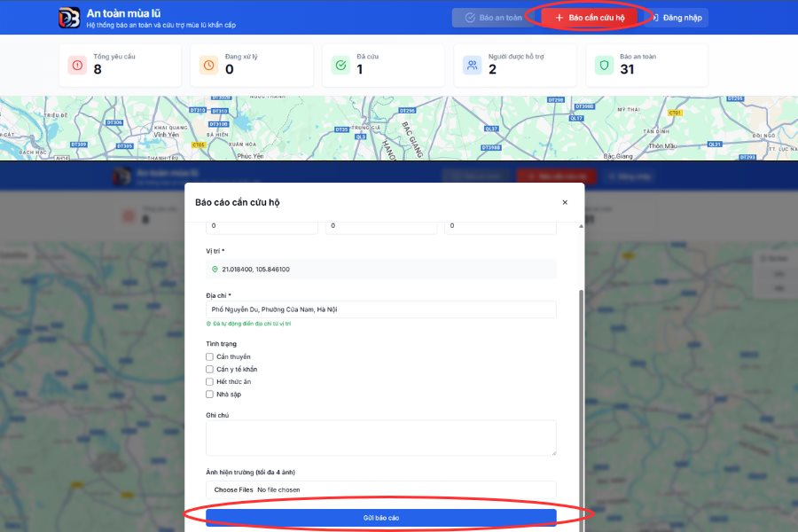The image size is (798, 532).
Task: Click the people icon for Người được hỗ trợ
Action: (x=472, y=65)
